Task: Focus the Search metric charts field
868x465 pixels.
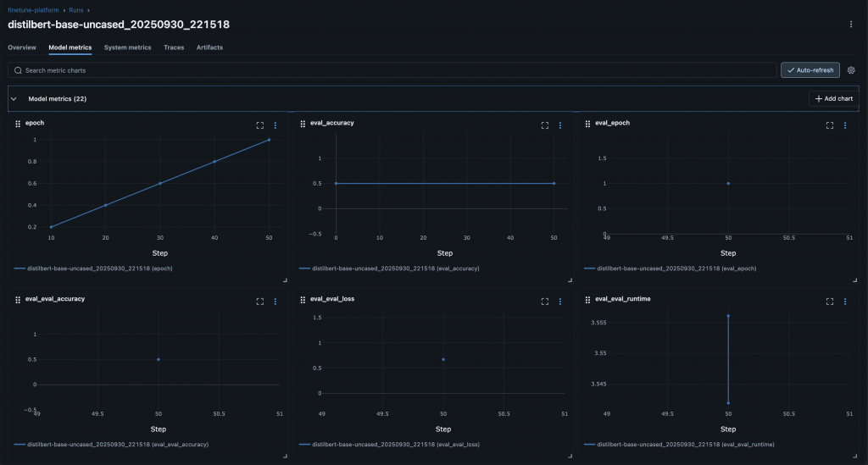Action: pos(392,70)
